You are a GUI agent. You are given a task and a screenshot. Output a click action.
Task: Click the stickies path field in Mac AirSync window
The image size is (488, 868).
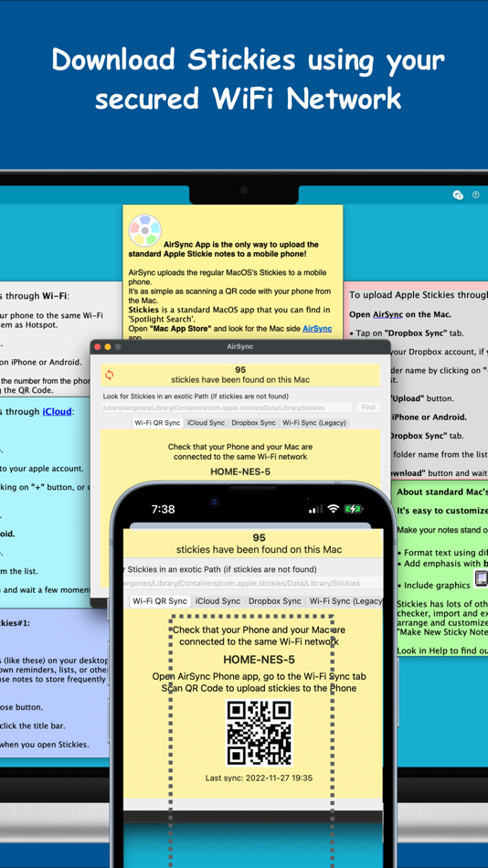[x=226, y=408]
